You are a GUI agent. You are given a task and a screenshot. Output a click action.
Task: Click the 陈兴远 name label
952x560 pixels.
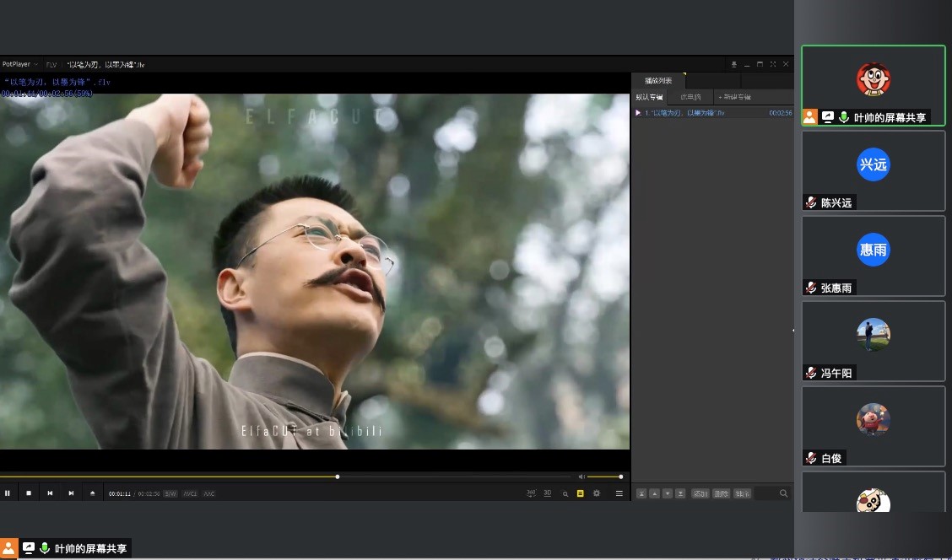click(836, 203)
